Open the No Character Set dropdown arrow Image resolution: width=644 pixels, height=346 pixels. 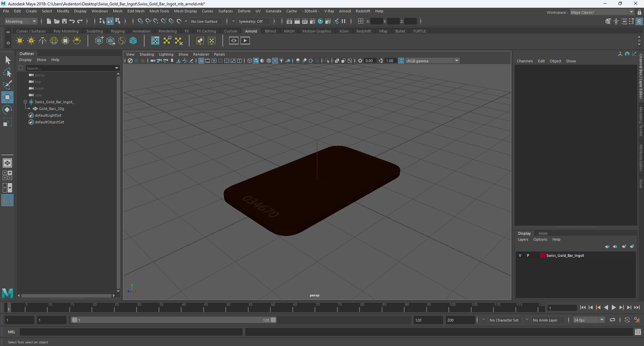point(484,320)
